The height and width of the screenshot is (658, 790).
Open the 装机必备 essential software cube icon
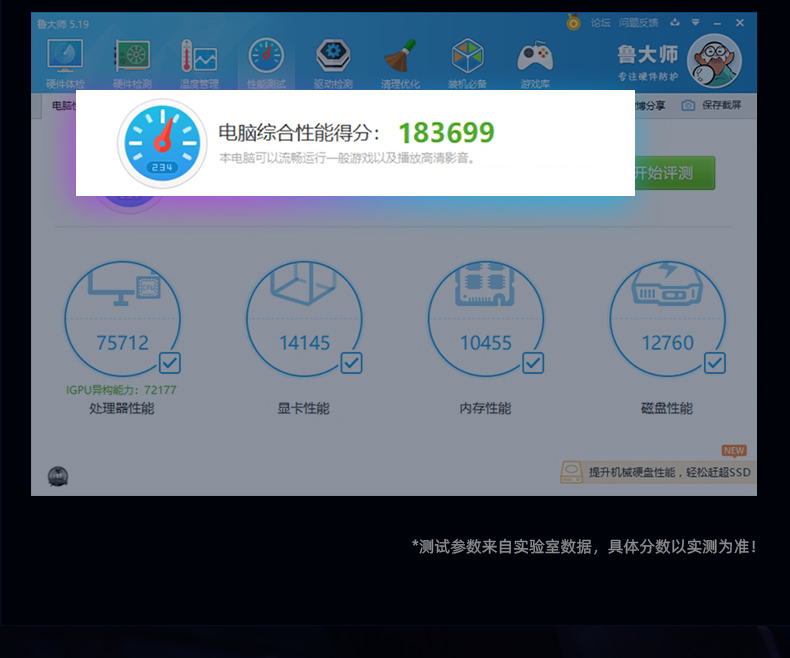click(468, 63)
